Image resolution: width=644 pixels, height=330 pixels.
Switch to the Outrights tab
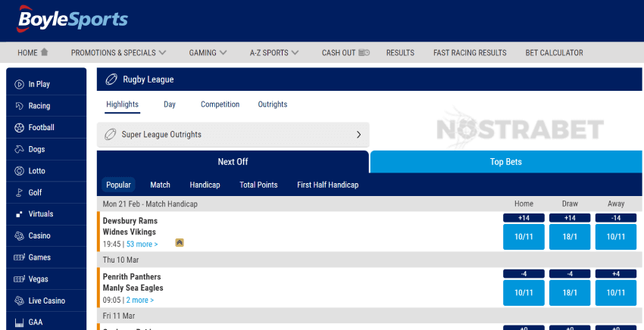(x=273, y=104)
